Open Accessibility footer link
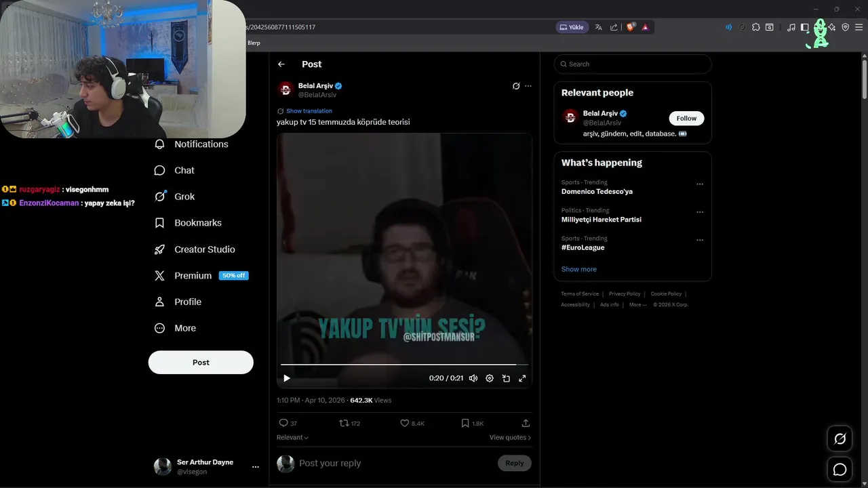The height and width of the screenshot is (488, 868). click(575, 305)
